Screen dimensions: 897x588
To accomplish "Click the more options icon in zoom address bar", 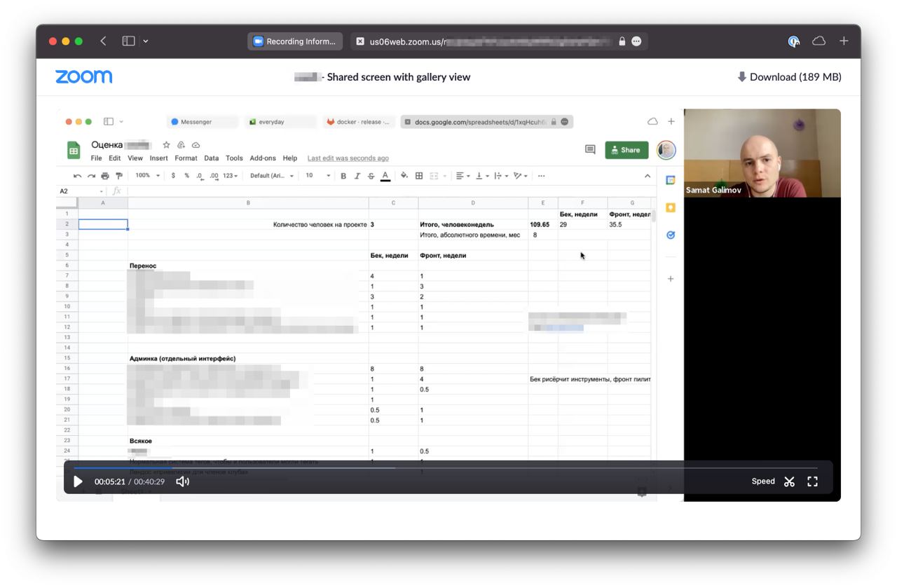I will 636,41.
